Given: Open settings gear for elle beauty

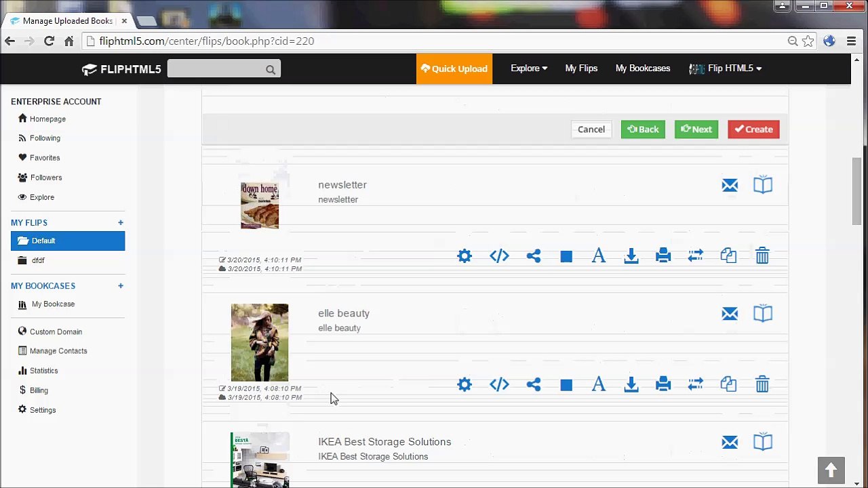Looking at the screenshot, I should [x=465, y=384].
